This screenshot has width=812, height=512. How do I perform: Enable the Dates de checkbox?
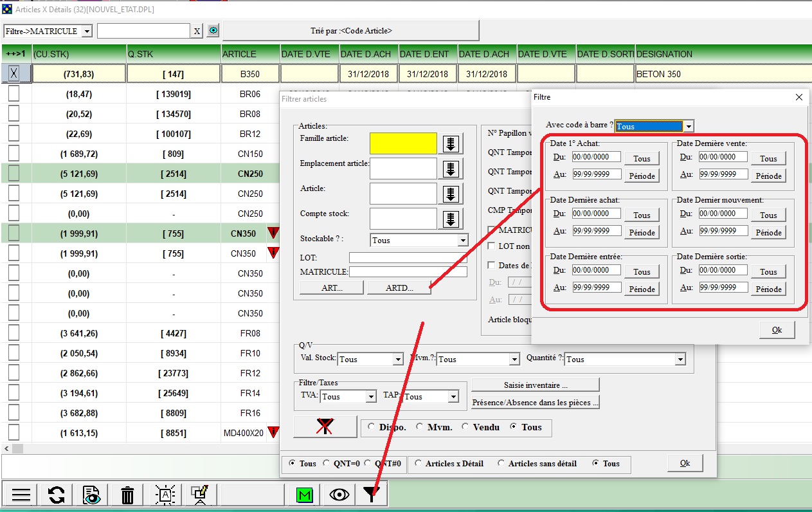point(492,265)
